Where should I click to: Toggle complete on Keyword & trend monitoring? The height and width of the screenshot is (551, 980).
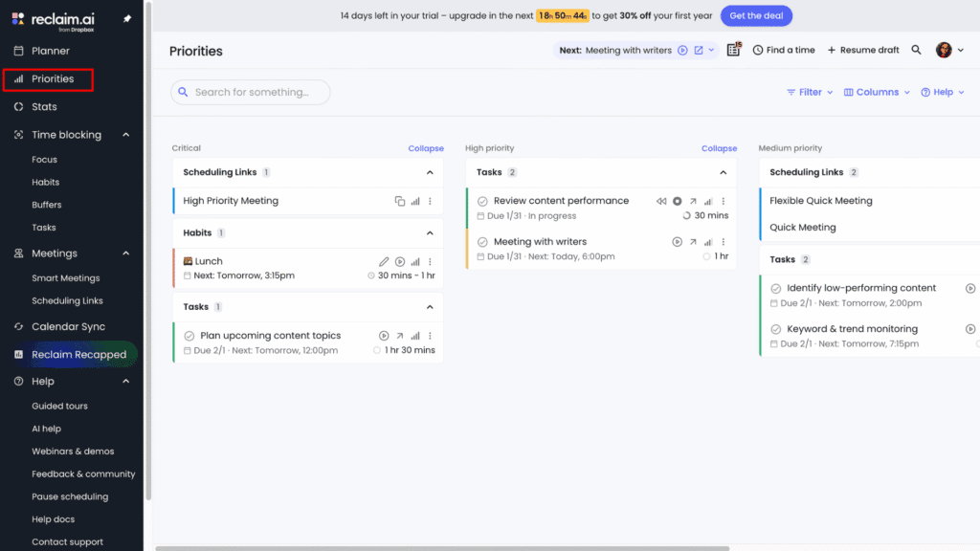click(777, 328)
